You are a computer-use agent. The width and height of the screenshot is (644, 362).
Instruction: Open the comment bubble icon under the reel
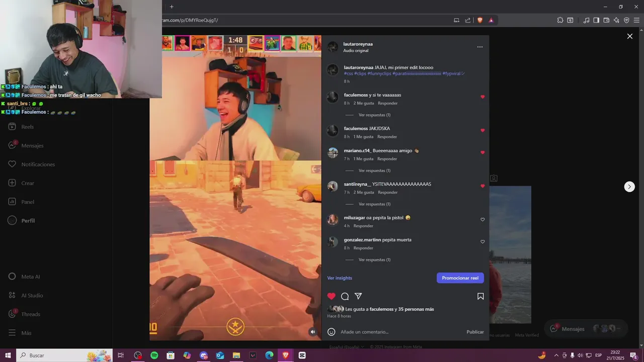pos(345,296)
